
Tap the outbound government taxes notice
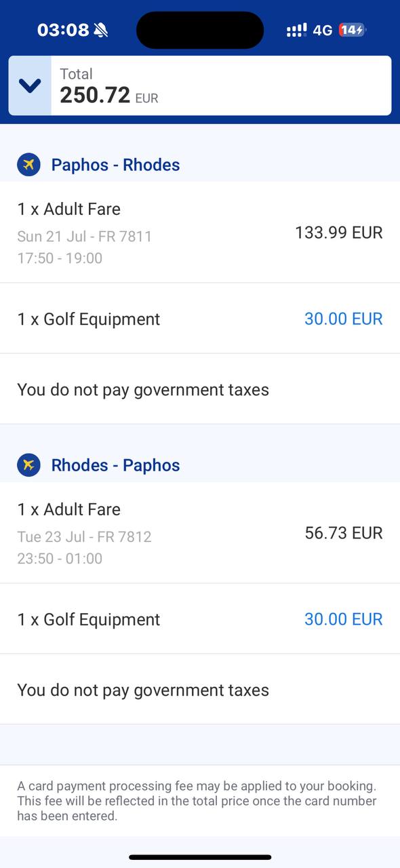coord(143,390)
